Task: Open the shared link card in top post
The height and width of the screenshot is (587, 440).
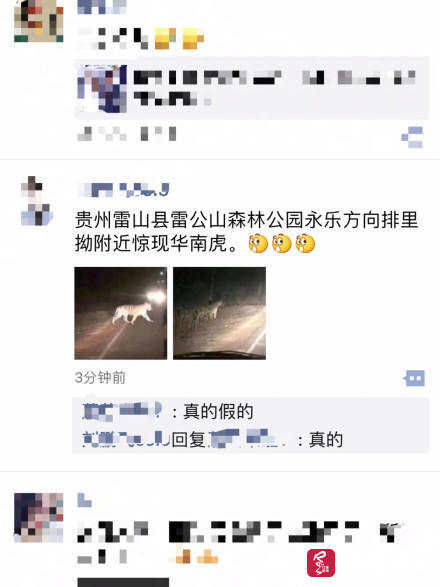Action: tap(252, 88)
